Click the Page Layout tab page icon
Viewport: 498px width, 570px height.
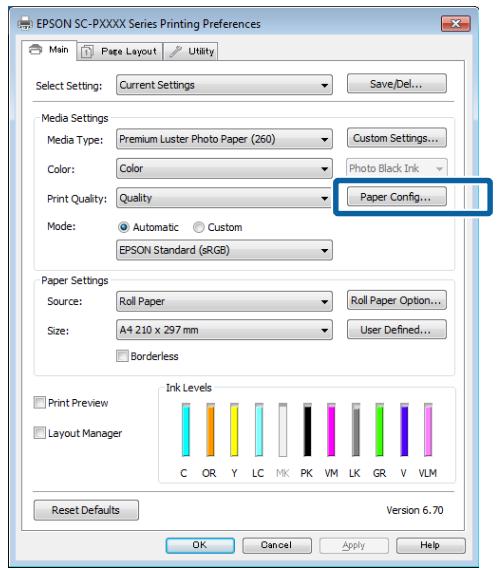coord(87,51)
